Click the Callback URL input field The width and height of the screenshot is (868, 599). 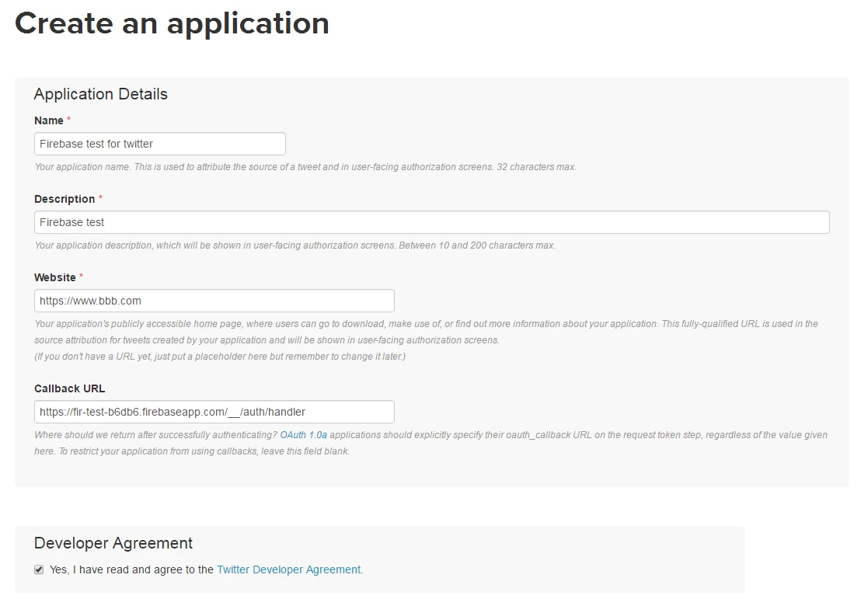click(x=214, y=412)
